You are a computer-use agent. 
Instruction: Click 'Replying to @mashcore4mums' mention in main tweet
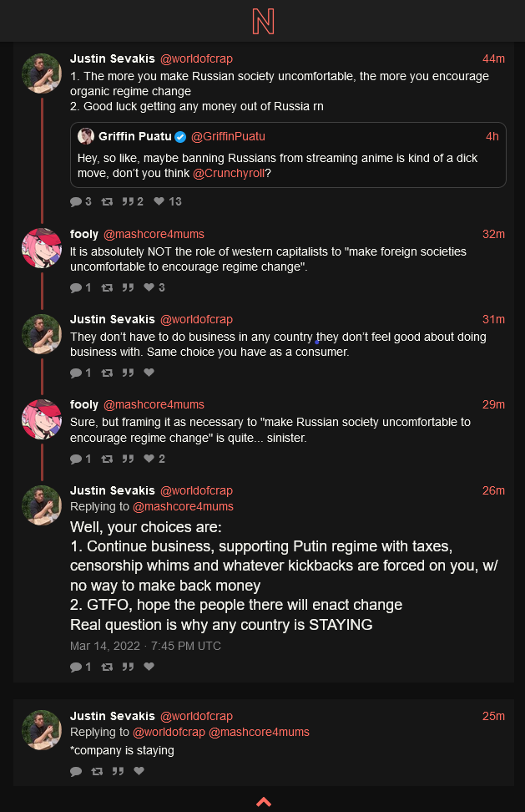point(183,506)
